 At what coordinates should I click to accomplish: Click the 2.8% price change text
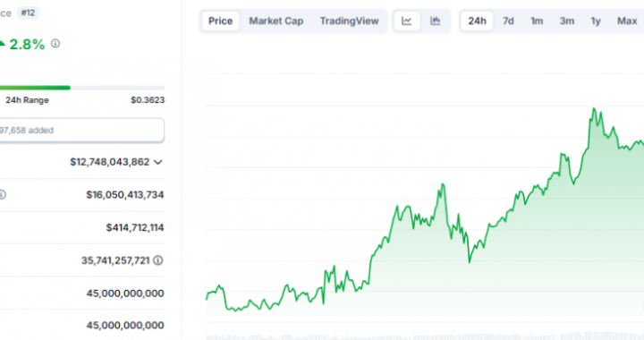point(27,44)
